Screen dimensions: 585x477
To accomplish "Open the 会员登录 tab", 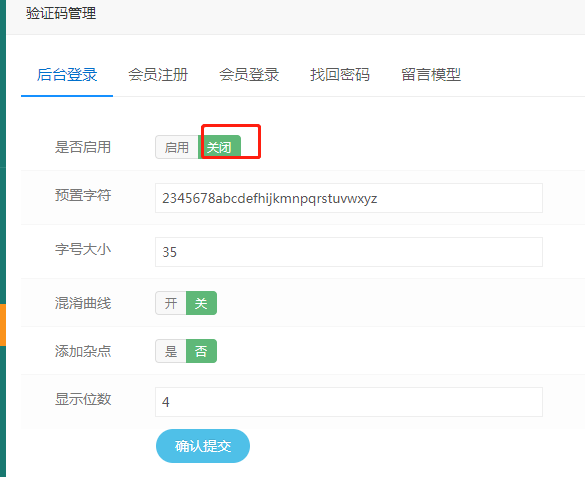I will (249, 75).
